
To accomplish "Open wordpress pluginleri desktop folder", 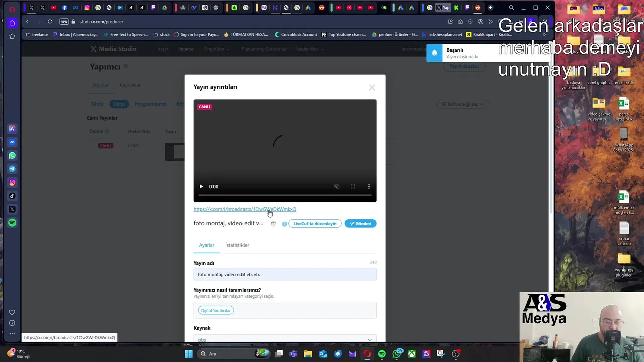I will click(x=624, y=265).
